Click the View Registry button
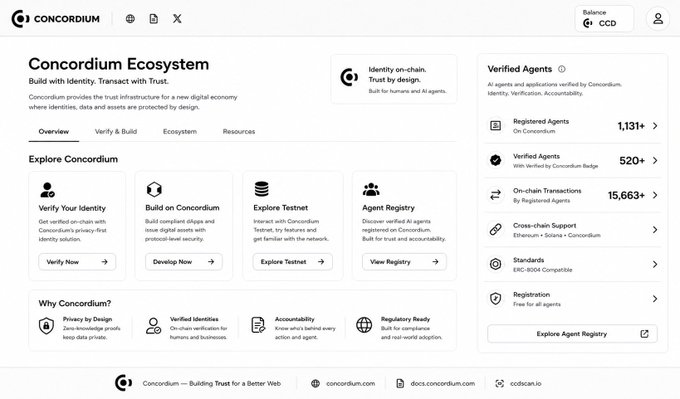 click(x=404, y=262)
